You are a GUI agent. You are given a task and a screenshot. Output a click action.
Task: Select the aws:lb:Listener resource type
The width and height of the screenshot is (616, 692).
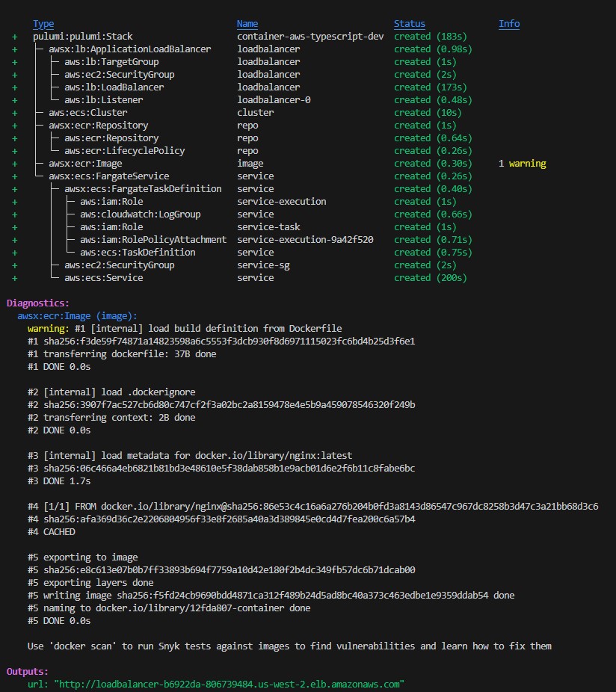coord(103,99)
